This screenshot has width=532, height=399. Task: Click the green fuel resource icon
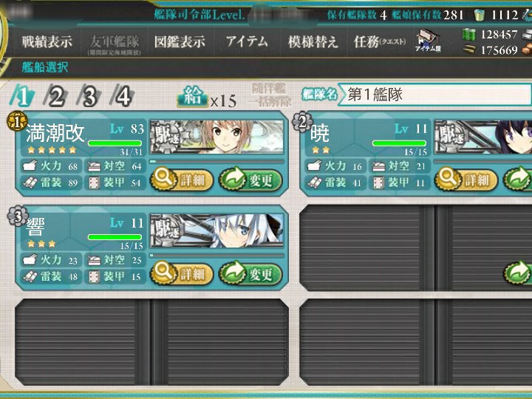tap(469, 35)
